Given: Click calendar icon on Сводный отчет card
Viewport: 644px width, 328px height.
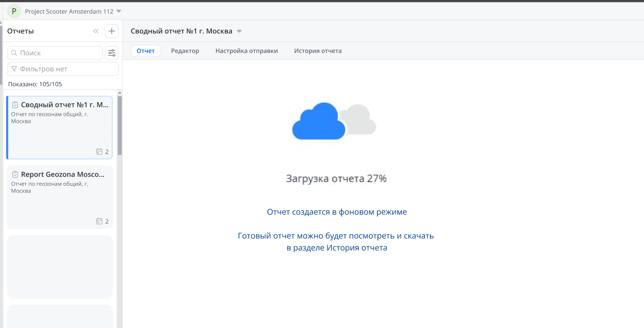Looking at the screenshot, I should 100,152.
